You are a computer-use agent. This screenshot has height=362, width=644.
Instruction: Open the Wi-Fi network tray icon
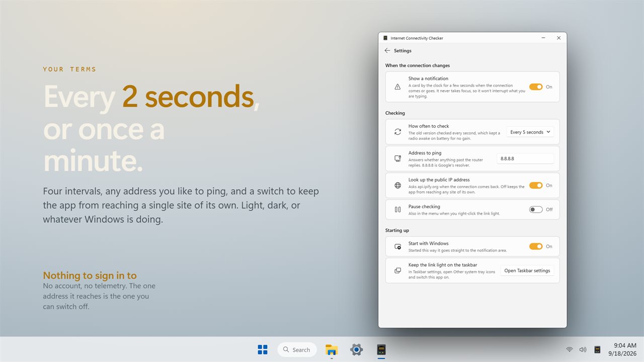pos(569,349)
